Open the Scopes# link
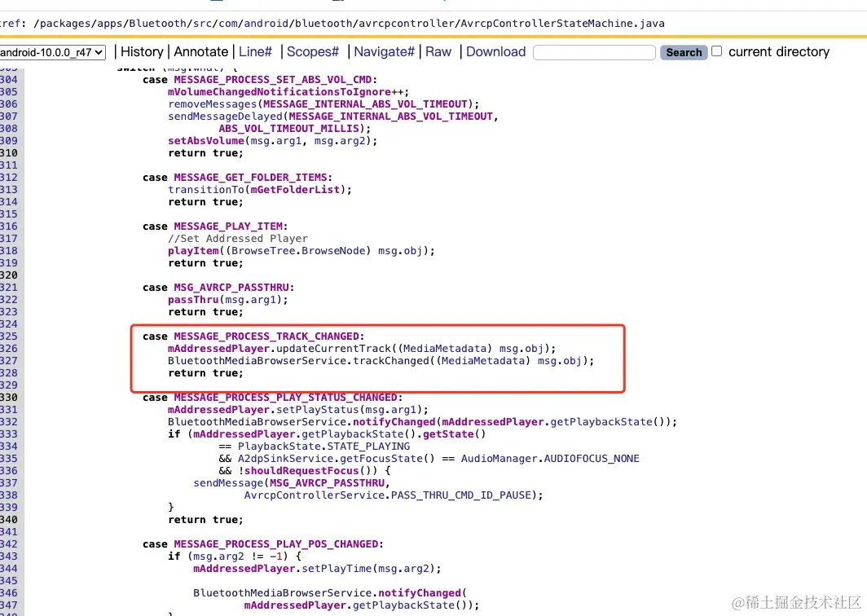This screenshot has width=867, height=616. (x=312, y=52)
